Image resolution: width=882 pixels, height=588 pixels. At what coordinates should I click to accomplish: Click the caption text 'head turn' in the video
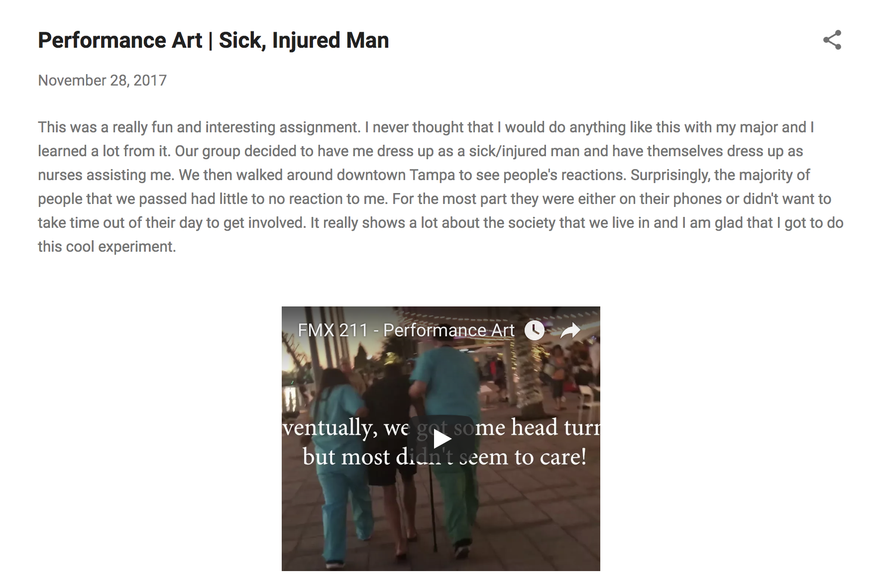point(555,427)
